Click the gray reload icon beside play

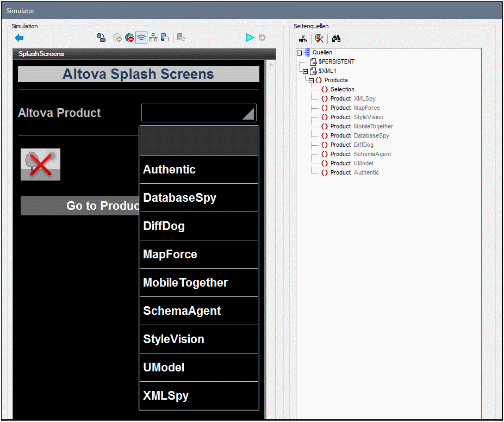(x=262, y=38)
